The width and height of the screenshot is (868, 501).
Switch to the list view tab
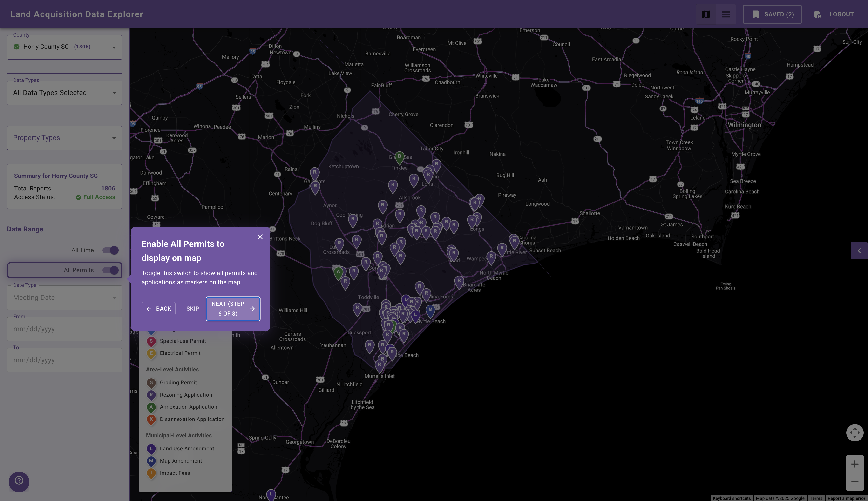(x=726, y=14)
